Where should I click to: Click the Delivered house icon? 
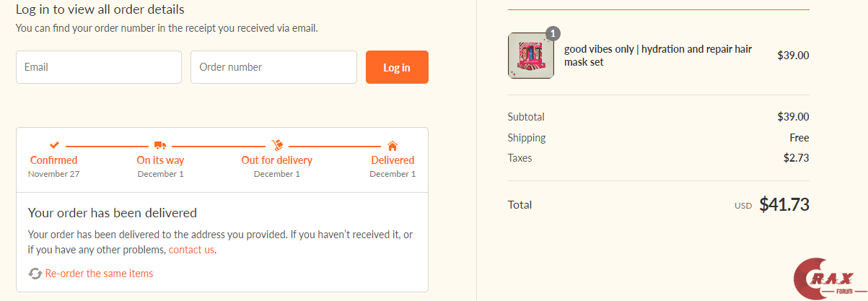click(x=393, y=145)
